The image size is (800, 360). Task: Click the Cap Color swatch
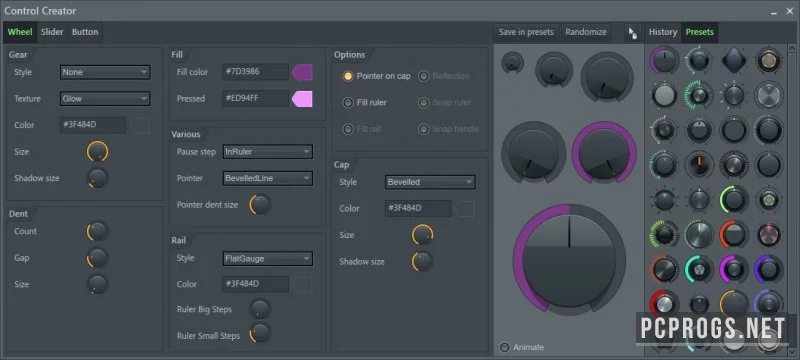tap(465, 209)
